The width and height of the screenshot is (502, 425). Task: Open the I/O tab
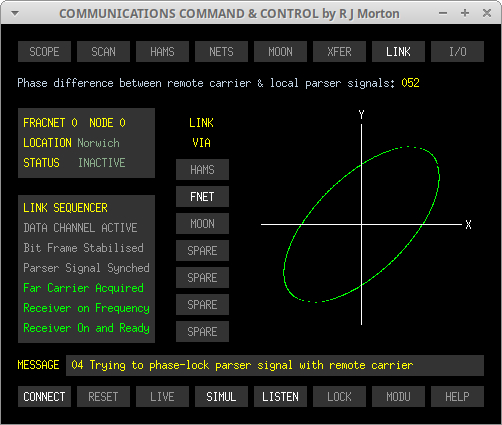click(x=457, y=52)
